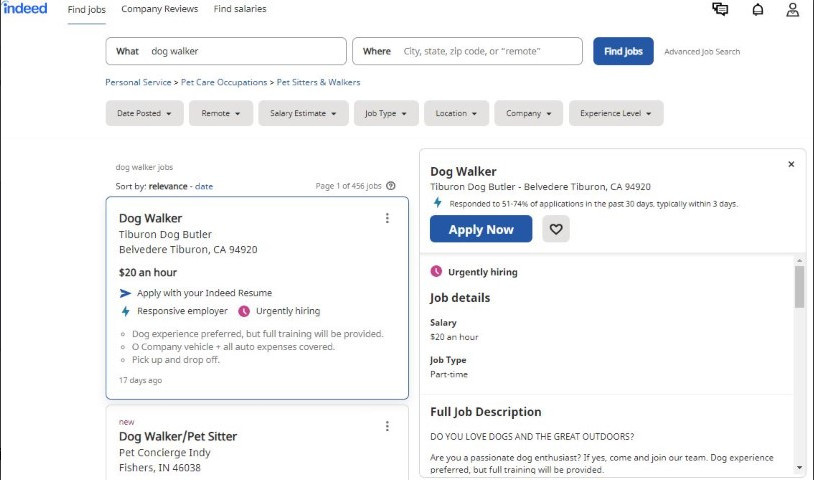Focus the Where location field

click(x=467, y=51)
